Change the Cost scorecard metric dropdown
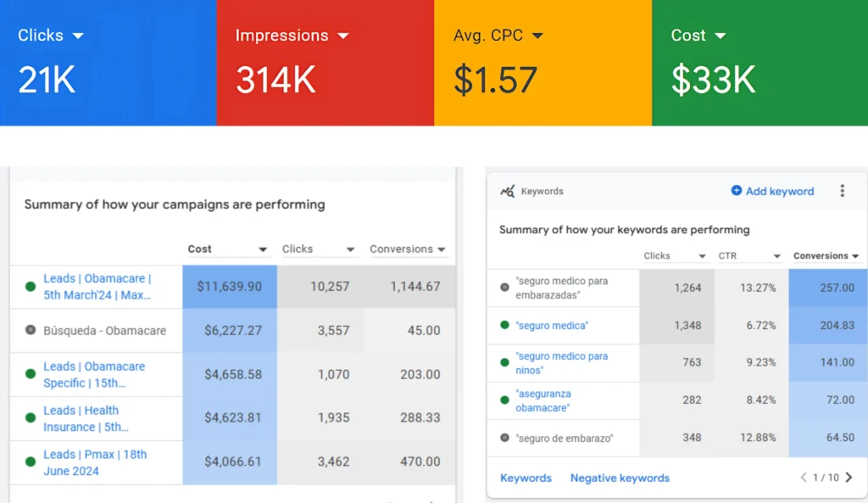Viewport: 868px width, 503px height. (x=721, y=36)
